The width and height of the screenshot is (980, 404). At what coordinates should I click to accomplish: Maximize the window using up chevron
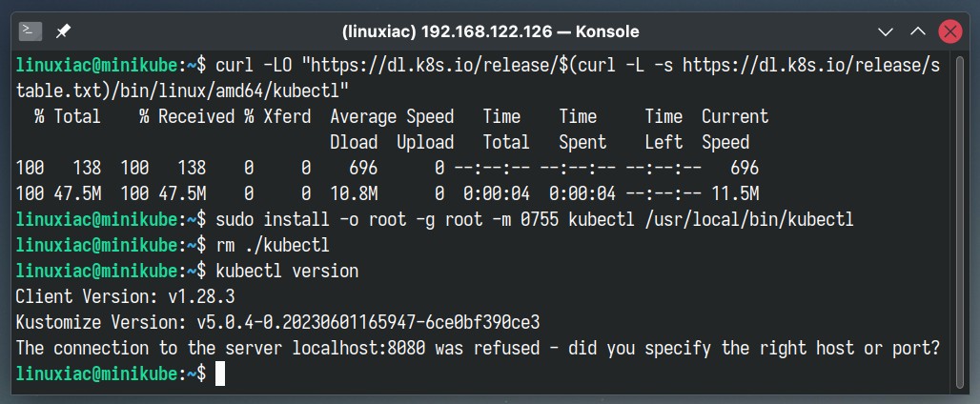[917, 31]
